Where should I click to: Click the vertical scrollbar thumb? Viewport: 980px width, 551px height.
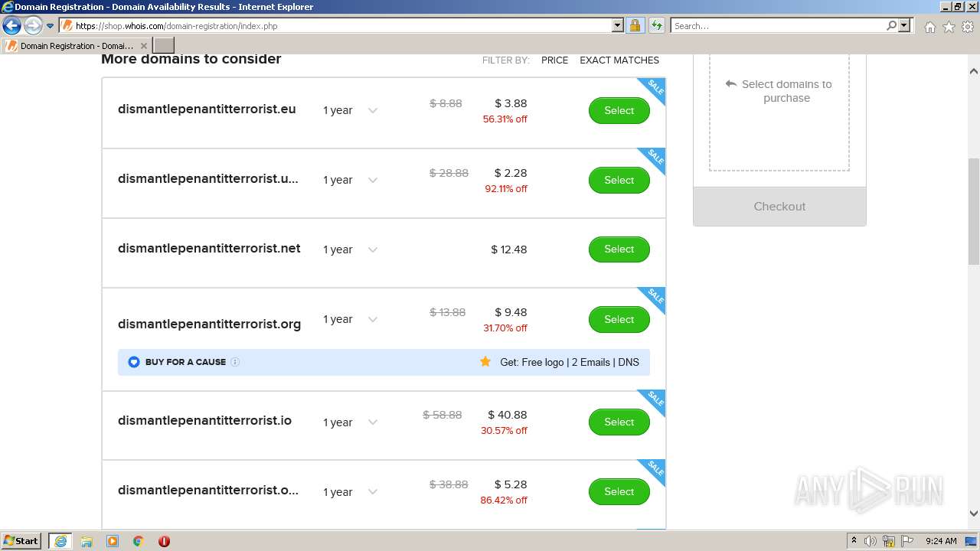point(974,211)
